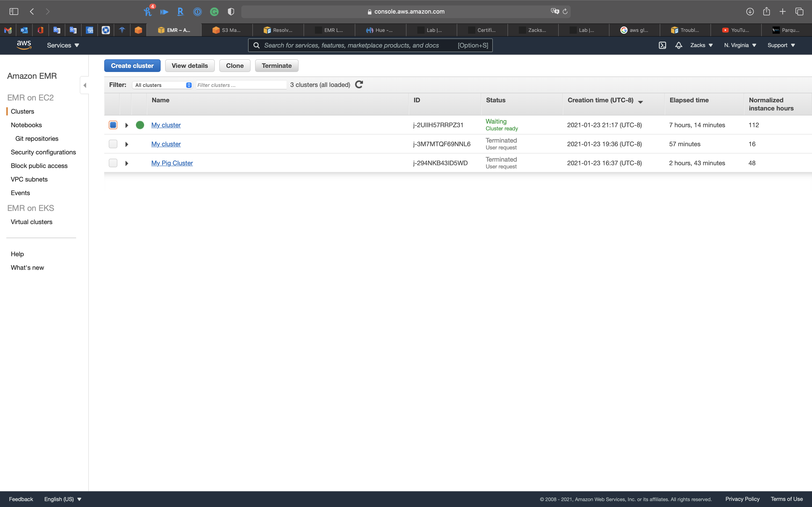Click the Safari share icon
This screenshot has height=507, width=812.
766,12
